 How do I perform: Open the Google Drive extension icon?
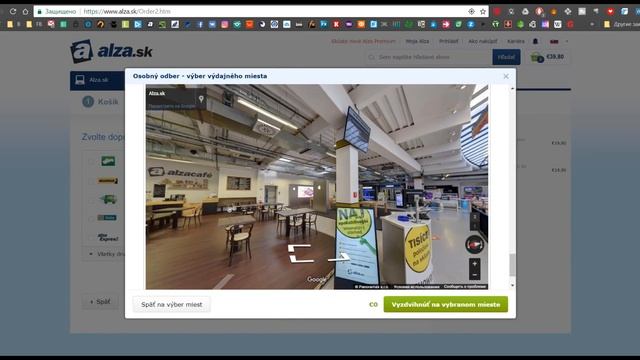525,11
